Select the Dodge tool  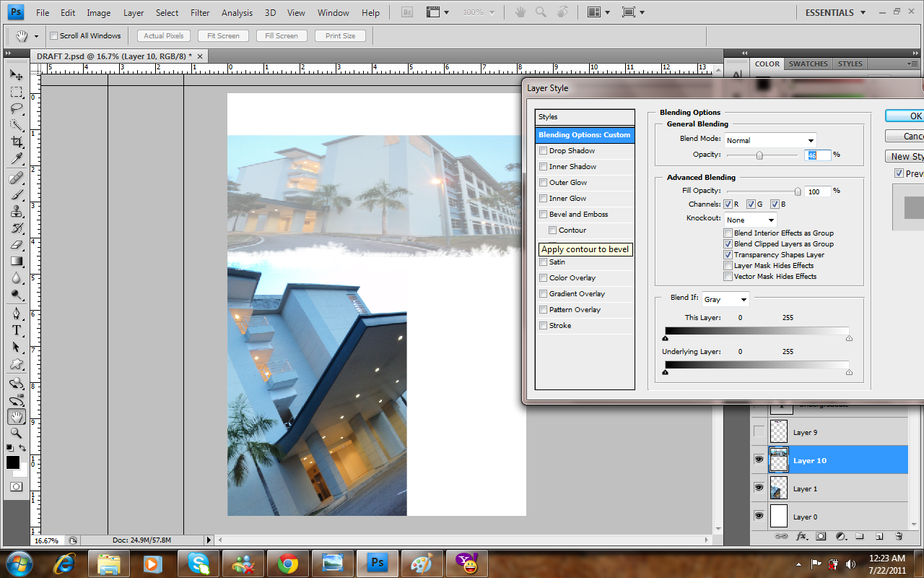[16, 295]
